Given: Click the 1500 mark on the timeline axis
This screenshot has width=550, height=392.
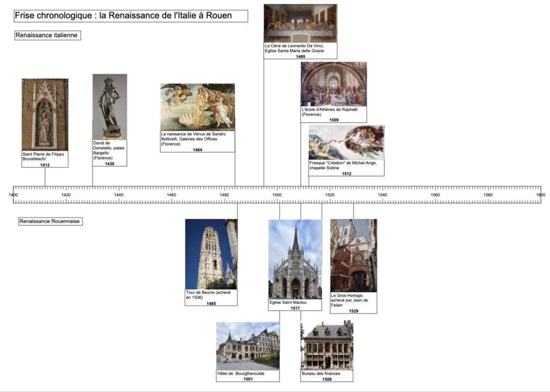Looking at the screenshot, I should 277,195.
